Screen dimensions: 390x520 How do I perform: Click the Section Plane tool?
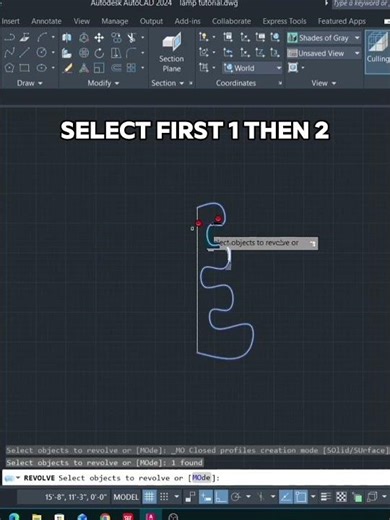172,53
